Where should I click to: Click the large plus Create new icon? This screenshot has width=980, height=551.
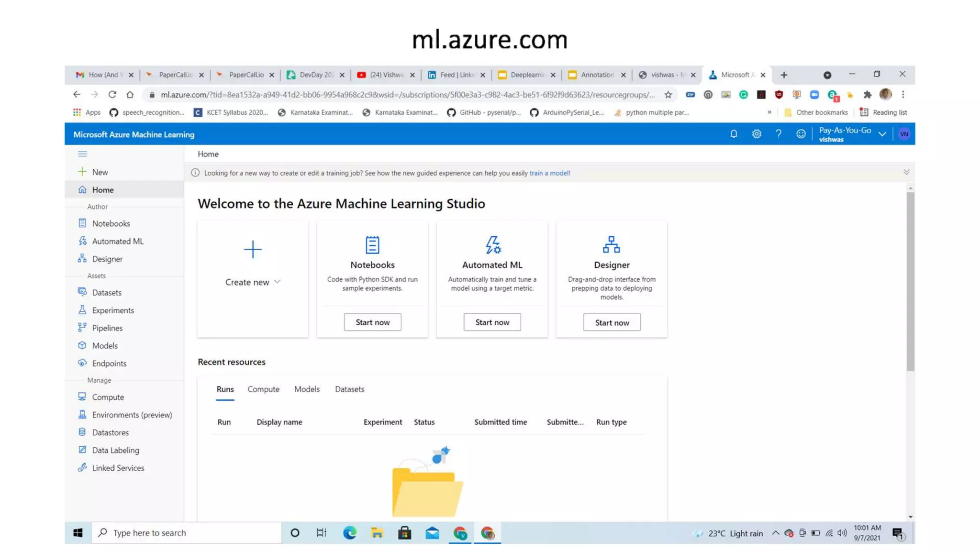coord(253,249)
